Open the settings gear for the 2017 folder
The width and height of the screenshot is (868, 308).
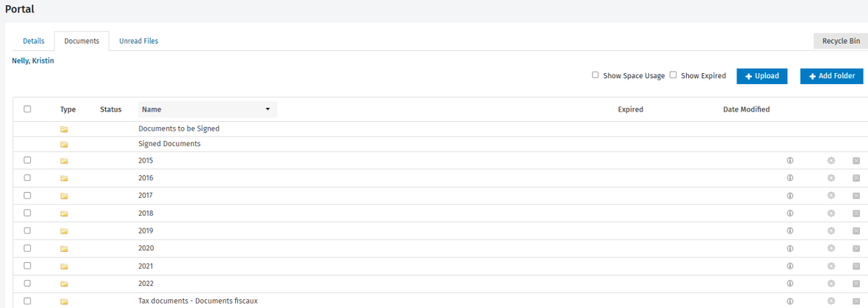click(831, 196)
